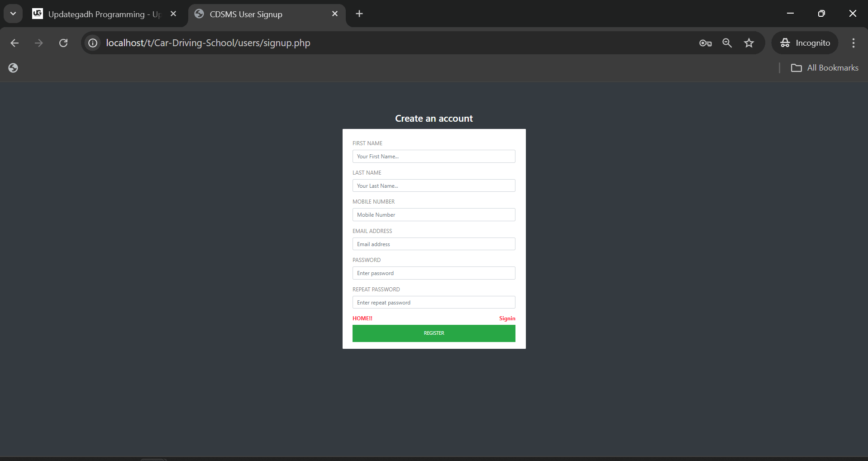Click the Incognito profile icon

click(x=785, y=43)
